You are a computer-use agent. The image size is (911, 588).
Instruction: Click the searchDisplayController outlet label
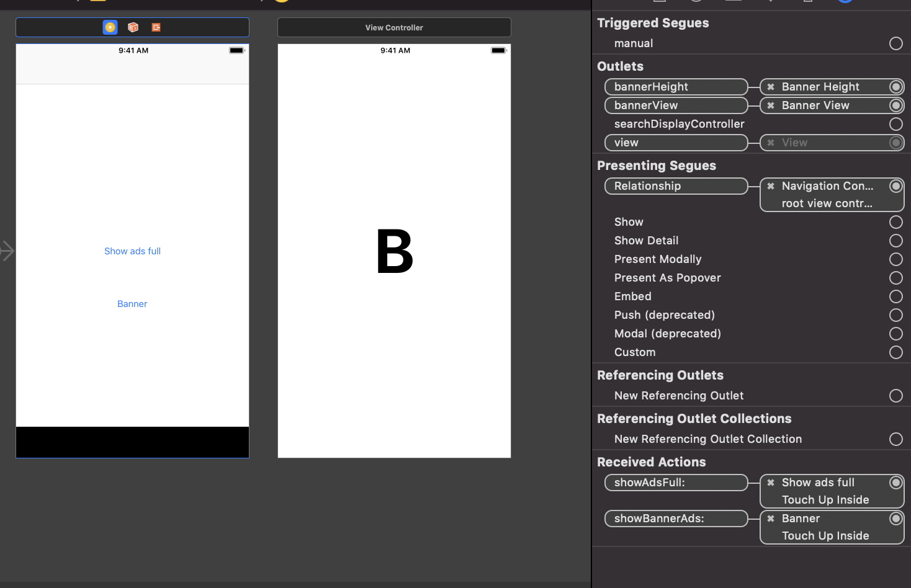[x=679, y=124]
